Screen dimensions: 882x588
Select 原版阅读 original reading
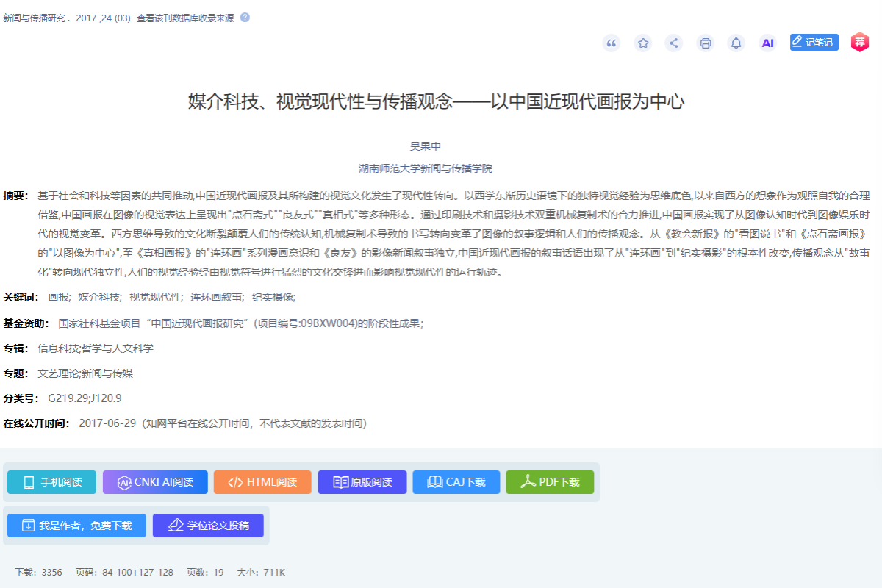tap(362, 482)
